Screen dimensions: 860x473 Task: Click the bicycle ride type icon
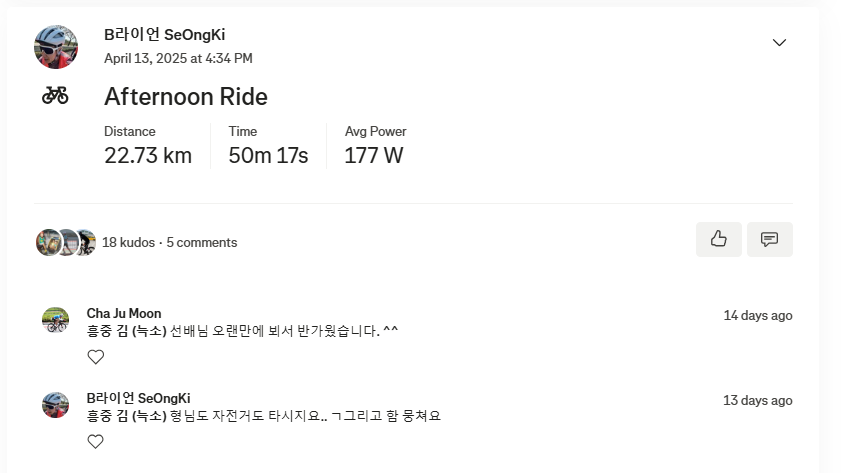(x=55, y=96)
